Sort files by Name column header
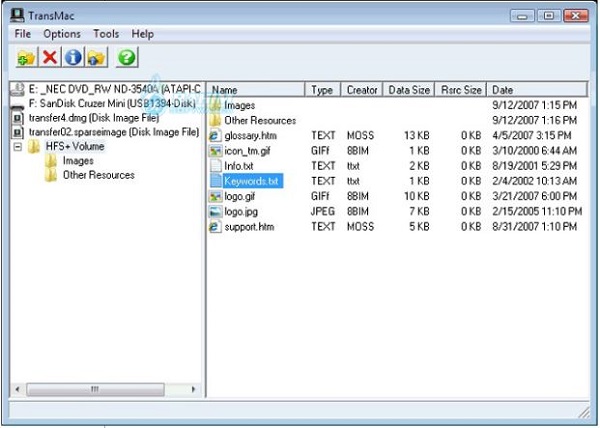The height and width of the screenshot is (428, 600). click(x=256, y=89)
